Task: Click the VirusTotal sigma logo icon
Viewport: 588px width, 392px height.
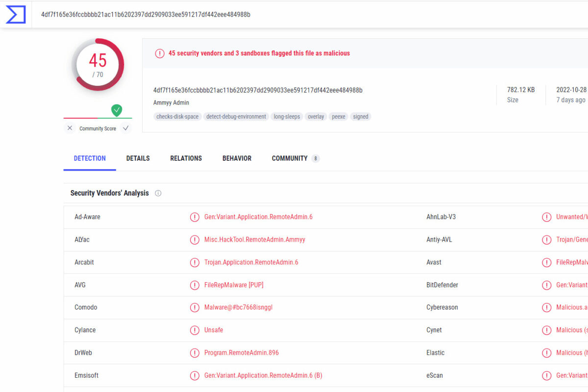Action: click(15, 14)
